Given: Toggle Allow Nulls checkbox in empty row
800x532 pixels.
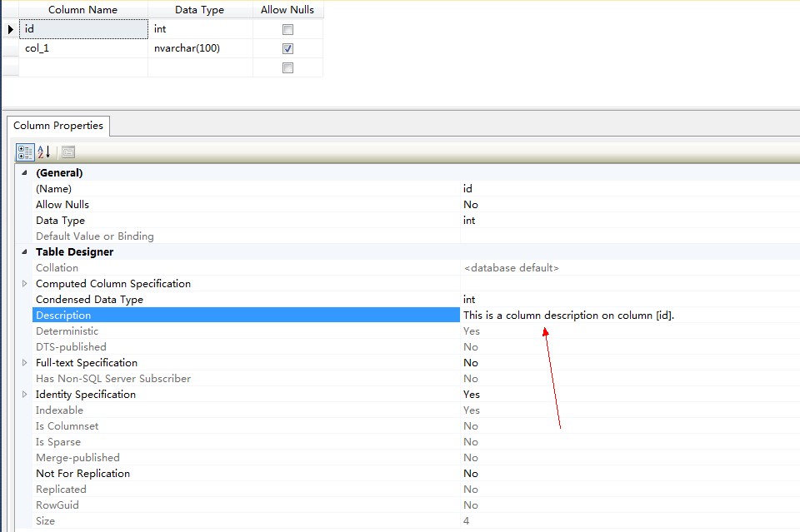Looking at the screenshot, I should 287,67.
